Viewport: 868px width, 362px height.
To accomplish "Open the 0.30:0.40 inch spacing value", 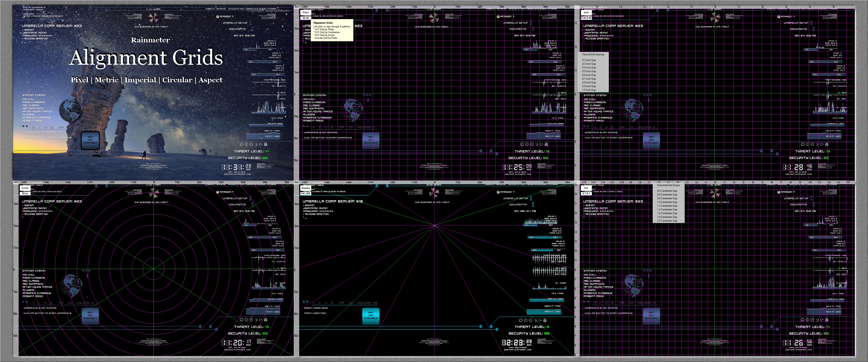I will 586,18.
